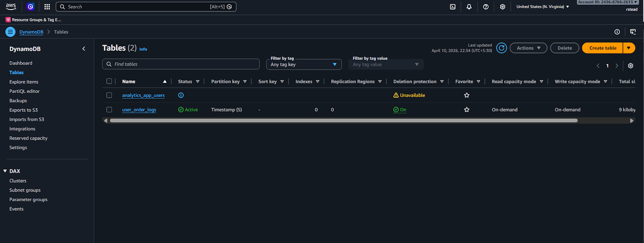Click the horizontal table scrollbar

tap(344, 121)
